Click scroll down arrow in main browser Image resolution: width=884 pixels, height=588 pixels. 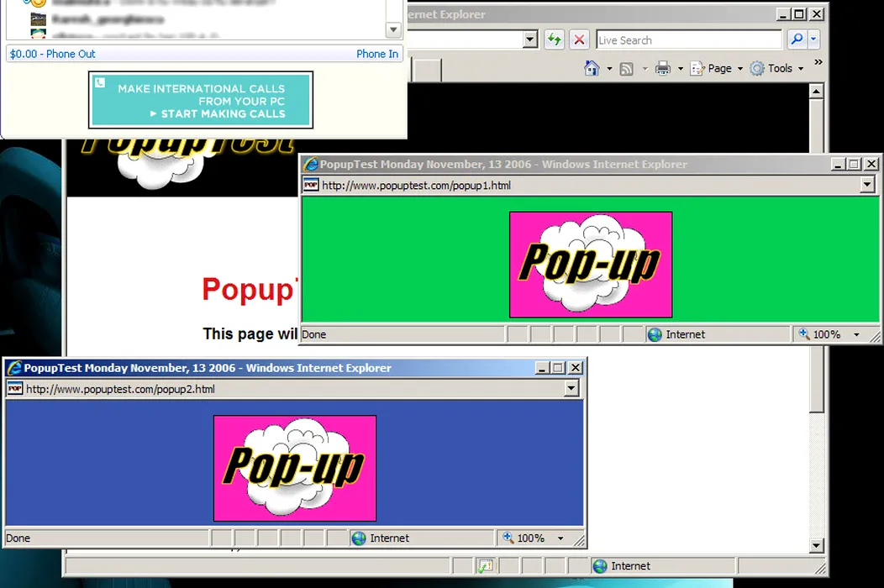point(816,545)
